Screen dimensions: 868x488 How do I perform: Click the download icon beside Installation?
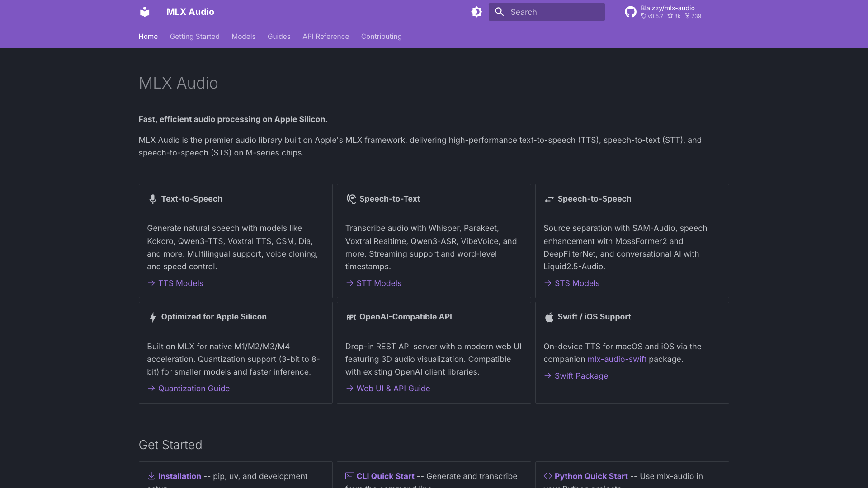pyautogui.click(x=151, y=476)
